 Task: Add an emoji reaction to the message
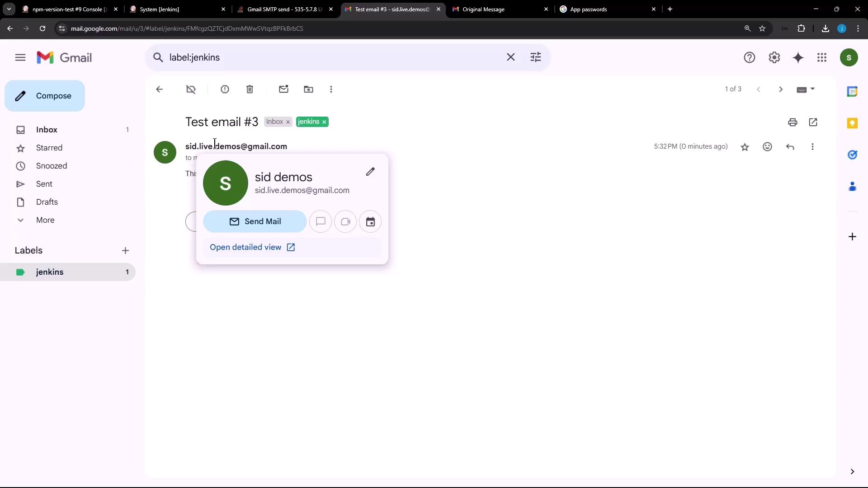coord(767,147)
